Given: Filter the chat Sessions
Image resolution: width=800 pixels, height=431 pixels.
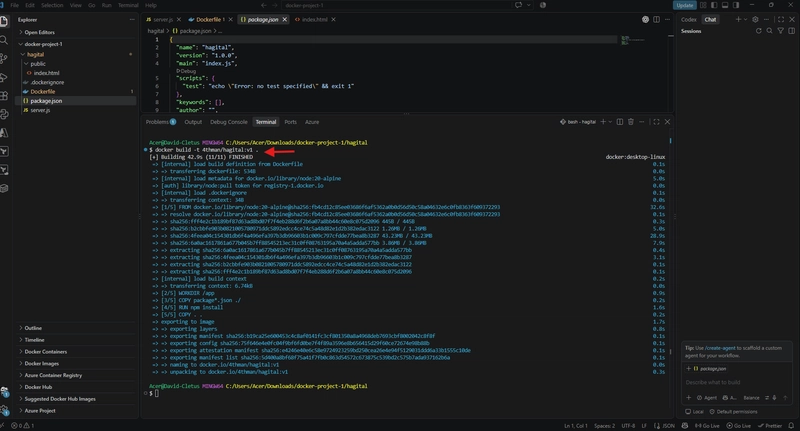Looking at the screenshot, I should tap(781, 31).
